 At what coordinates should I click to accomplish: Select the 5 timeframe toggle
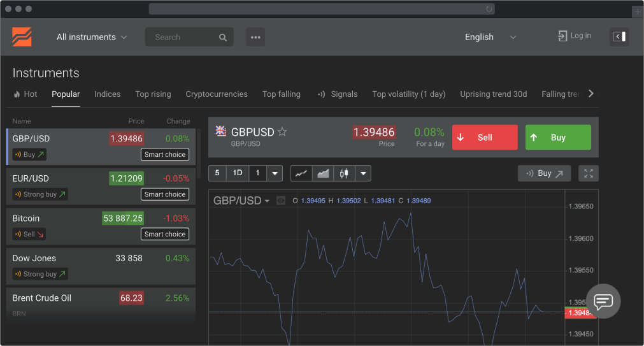point(217,173)
